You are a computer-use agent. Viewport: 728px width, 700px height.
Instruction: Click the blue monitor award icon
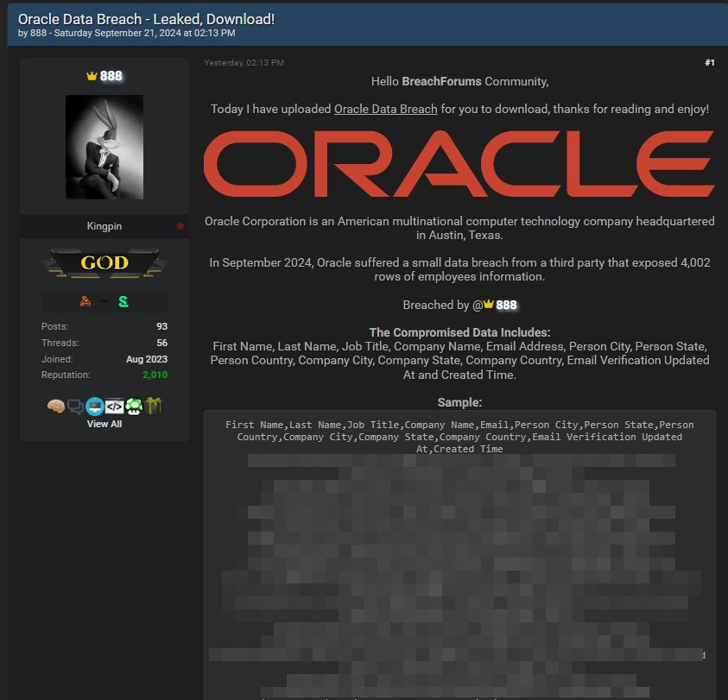coord(95,406)
